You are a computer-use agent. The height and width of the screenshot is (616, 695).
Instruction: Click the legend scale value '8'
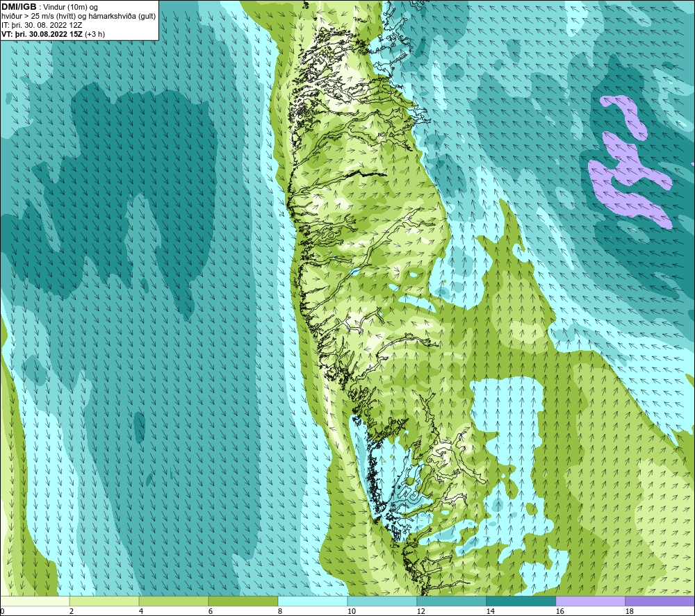coord(280,611)
